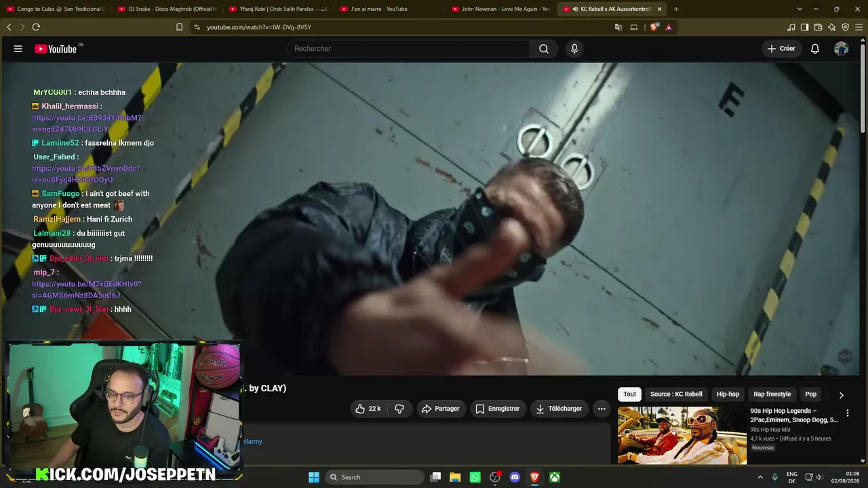Screen dimensions: 868x488
Task: Open Brave Leo AI sparkle icon
Action: pos(831,27)
